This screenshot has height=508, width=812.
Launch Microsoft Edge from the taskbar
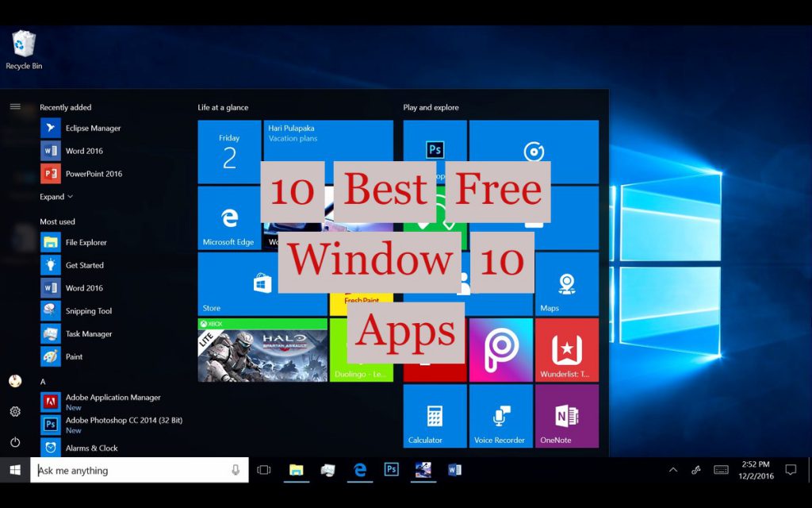pyautogui.click(x=359, y=470)
